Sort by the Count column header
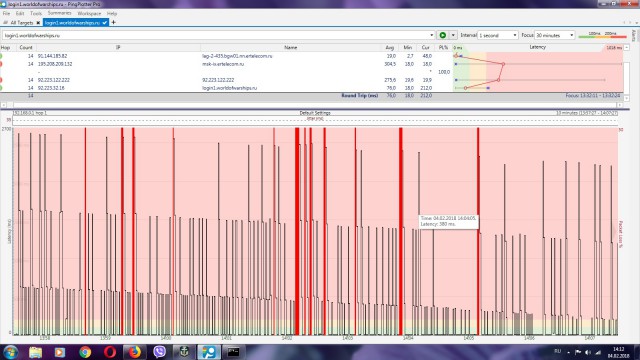The width and height of the screenshot is (640, 360). point(25,48)
